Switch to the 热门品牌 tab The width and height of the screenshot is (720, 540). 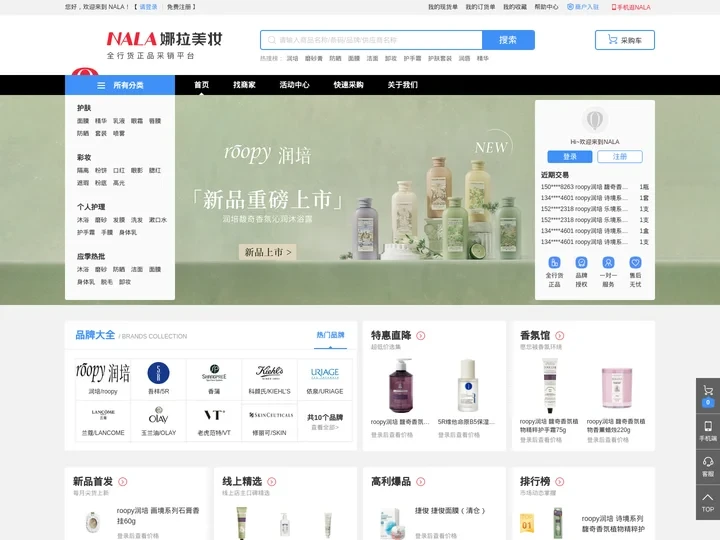pos(330,335)
